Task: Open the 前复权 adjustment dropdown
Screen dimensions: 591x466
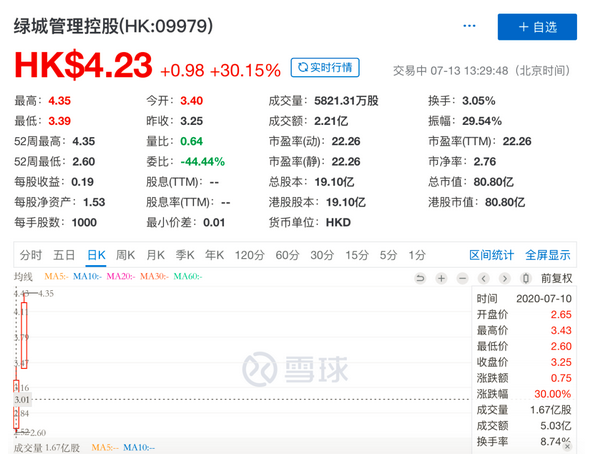Action: click(x=557, y=279)
